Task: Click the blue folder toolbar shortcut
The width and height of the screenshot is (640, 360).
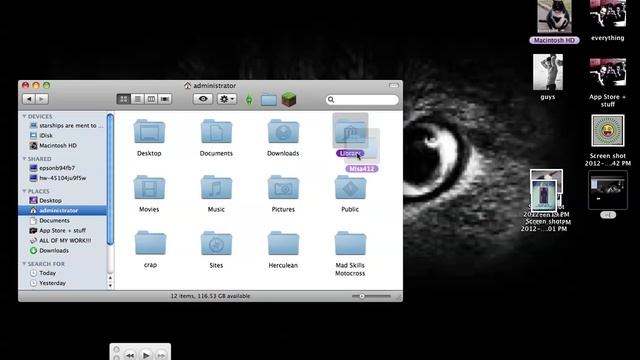Action: (269, 100)
